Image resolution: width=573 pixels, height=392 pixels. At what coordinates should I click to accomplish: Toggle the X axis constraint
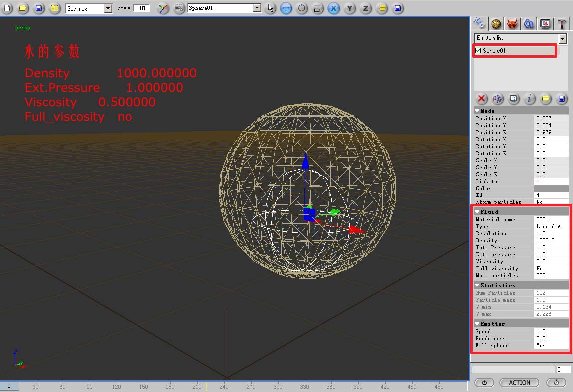(333, 8)
